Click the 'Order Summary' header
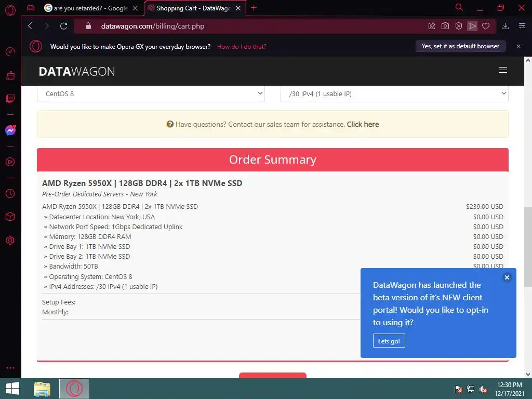The width and height of the screenshot is (532, 399). point(273,159)
